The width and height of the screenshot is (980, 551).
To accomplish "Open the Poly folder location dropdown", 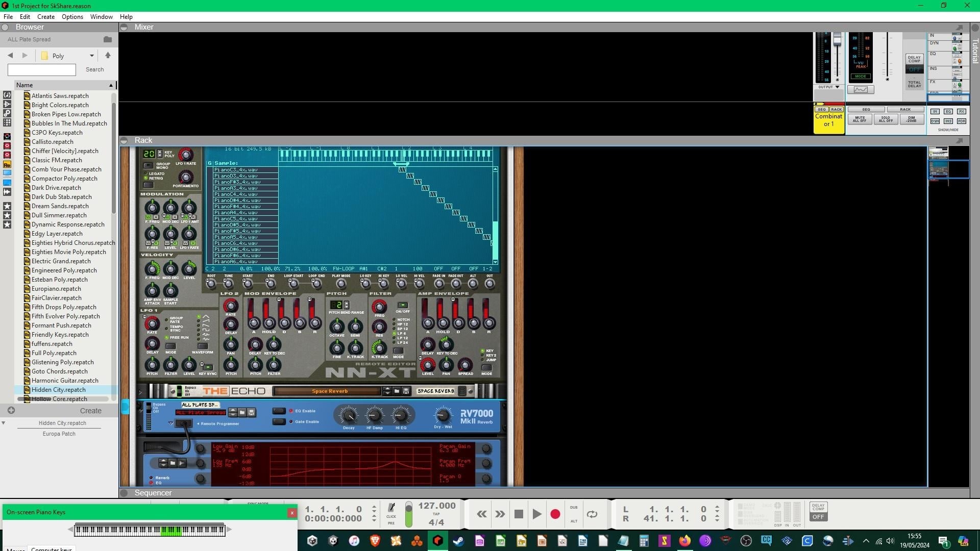I will point(92,56).
